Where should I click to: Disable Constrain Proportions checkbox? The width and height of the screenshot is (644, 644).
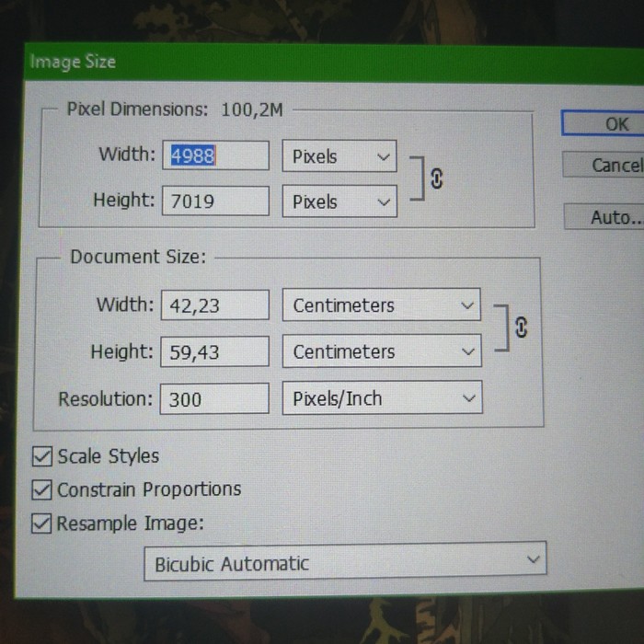coord(42,489)
